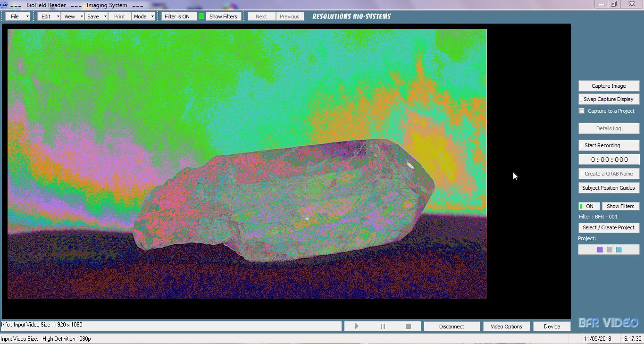Open the Edit menu

(x=49, y=17)
